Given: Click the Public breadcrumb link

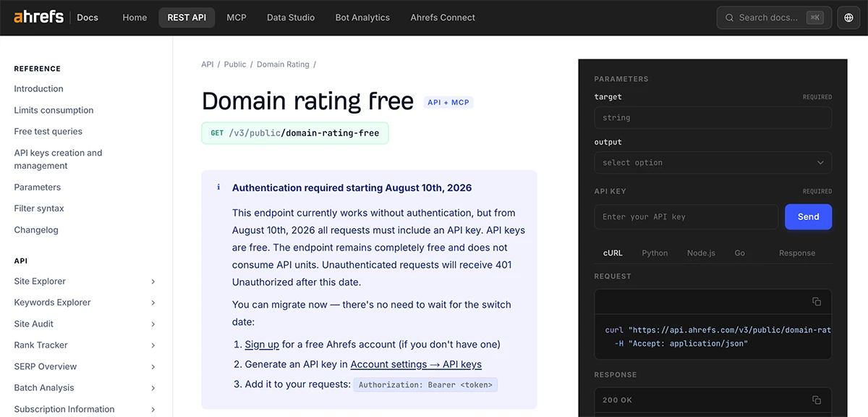Looking at the screenshot, I should (235, 64).
